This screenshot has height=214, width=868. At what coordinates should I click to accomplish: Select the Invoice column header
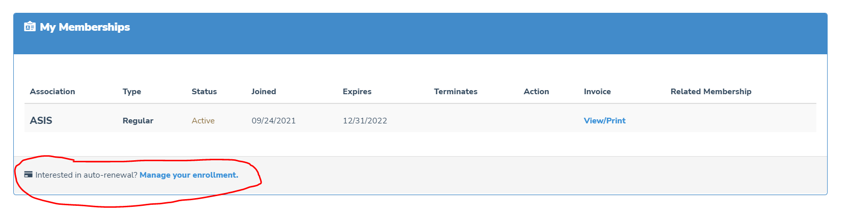coord(597,92)
